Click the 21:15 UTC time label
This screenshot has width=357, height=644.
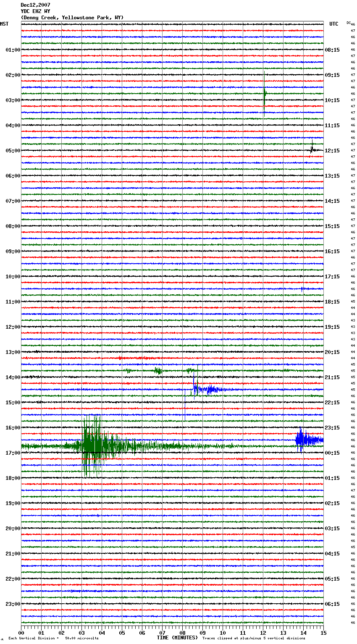pyautogui.click(x=332, y=377)
